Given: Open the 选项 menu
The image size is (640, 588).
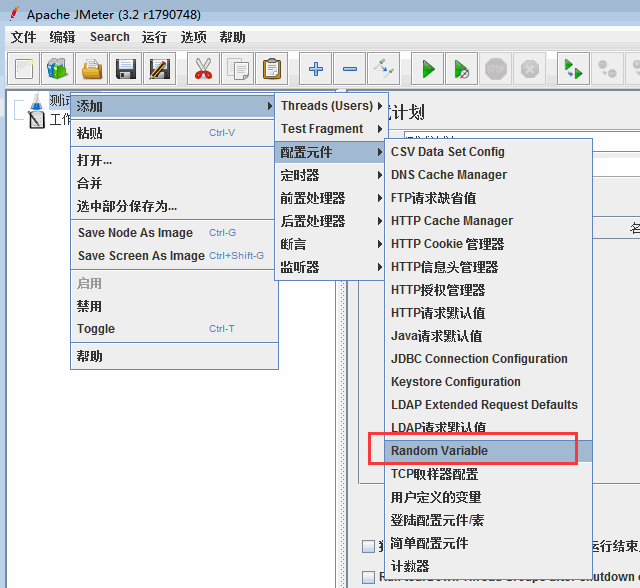Looking at the screenshot, I should click(193, 37).
